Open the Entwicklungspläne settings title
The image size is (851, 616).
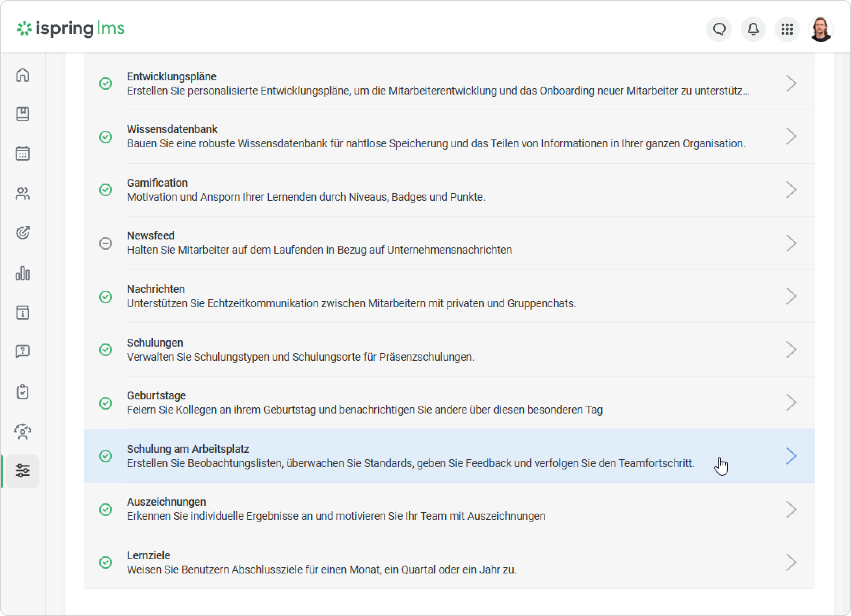(x=171, y=76)
